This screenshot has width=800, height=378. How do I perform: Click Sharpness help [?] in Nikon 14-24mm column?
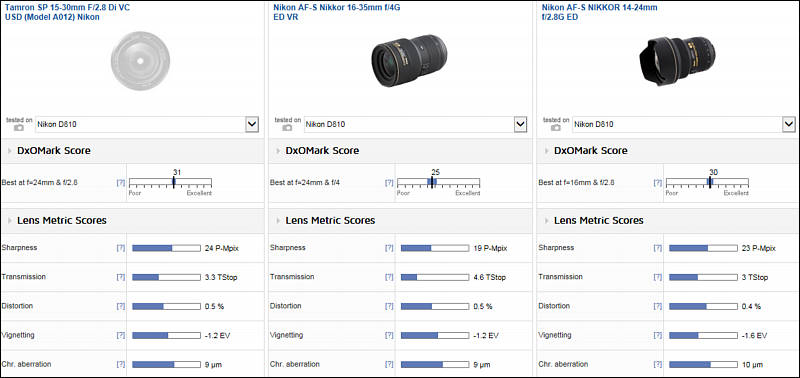click(657, 248)
